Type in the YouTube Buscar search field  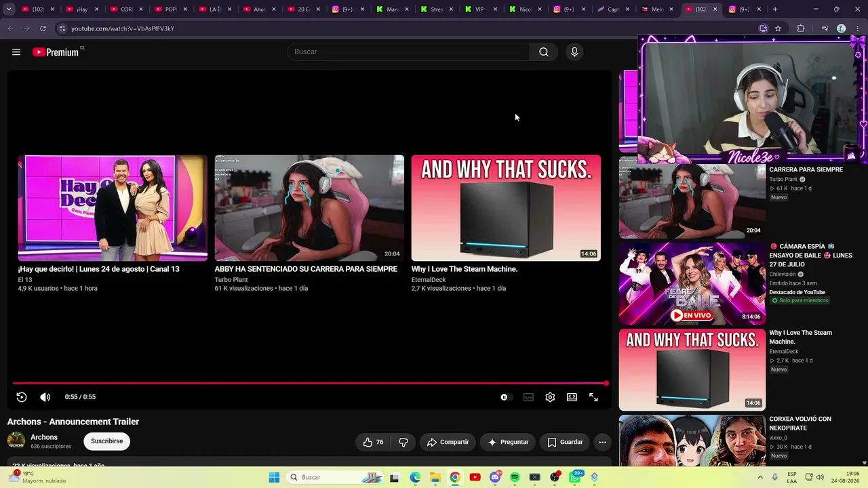409,52
